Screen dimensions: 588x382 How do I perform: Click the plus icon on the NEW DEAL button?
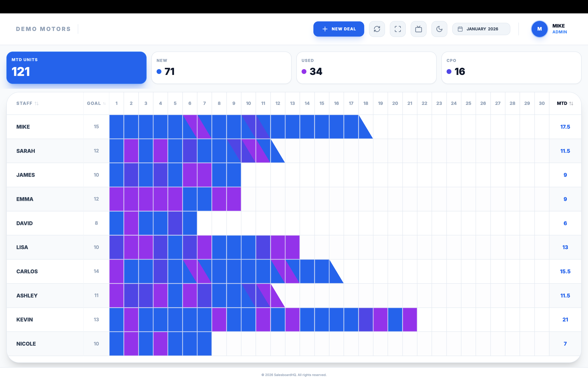tap(324, 29)
